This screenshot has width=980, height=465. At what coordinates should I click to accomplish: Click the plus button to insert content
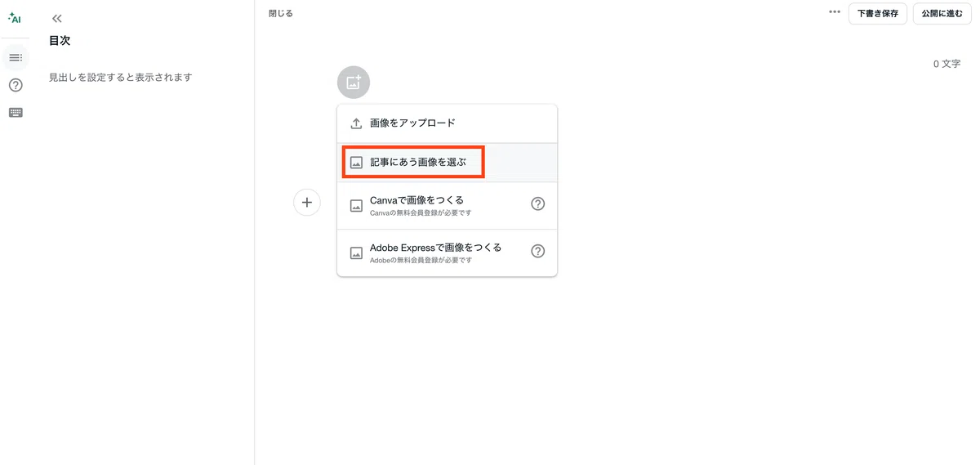(307, 202)
